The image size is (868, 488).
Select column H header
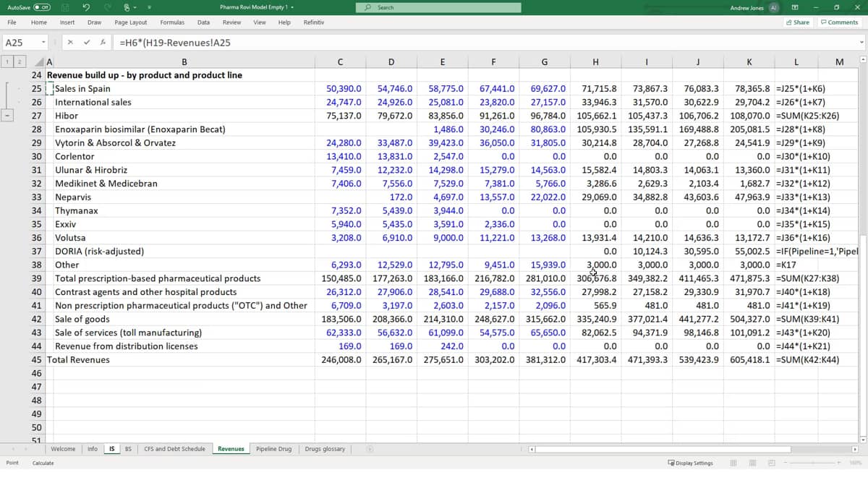pyautogui.click(x=595, y=62)
